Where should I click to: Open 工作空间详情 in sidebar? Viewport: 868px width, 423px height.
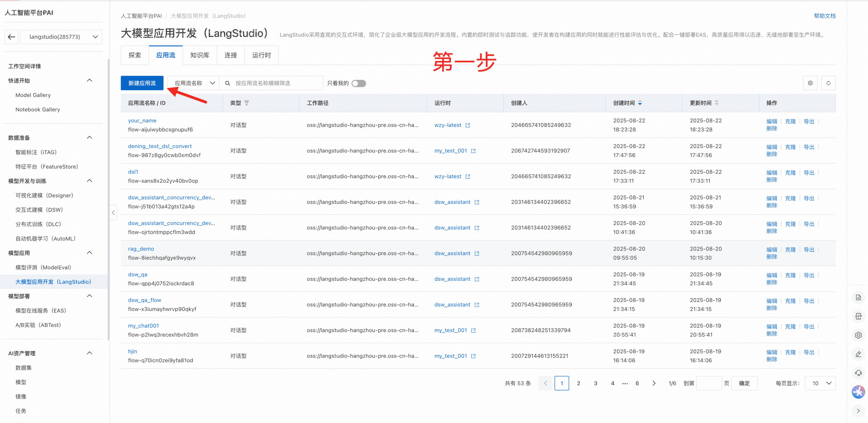(x=25, y=67)
